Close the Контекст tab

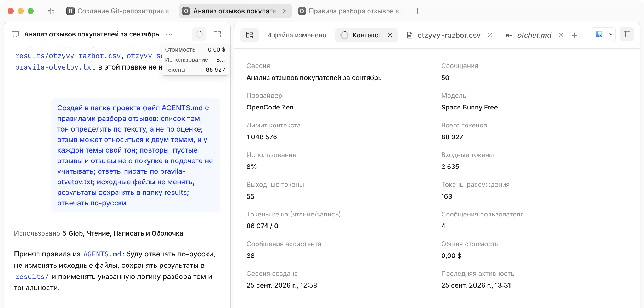point(390,35)
